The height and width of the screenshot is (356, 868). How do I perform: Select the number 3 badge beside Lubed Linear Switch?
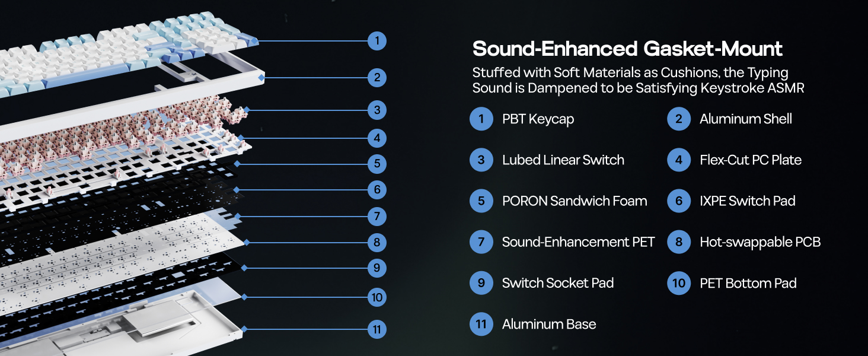[481, 160]
